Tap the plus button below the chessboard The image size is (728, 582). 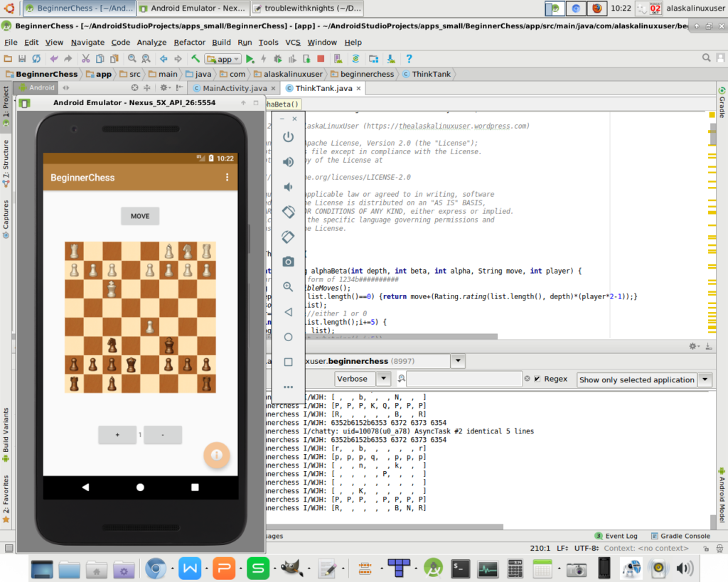pos(117,435)
